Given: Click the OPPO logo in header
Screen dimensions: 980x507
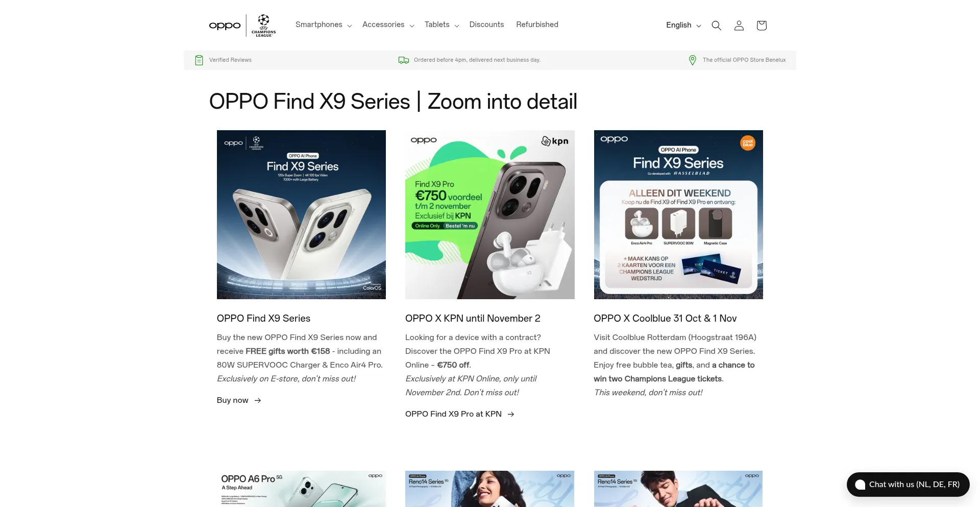Looking at the screenshot, I should 225,26.
